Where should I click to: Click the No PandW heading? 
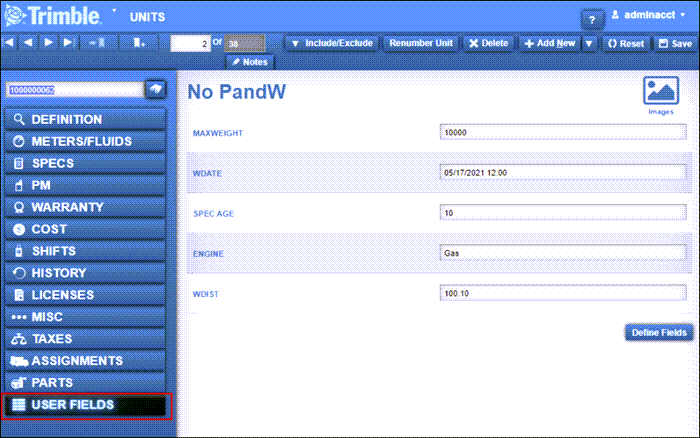tap(237, 92)
